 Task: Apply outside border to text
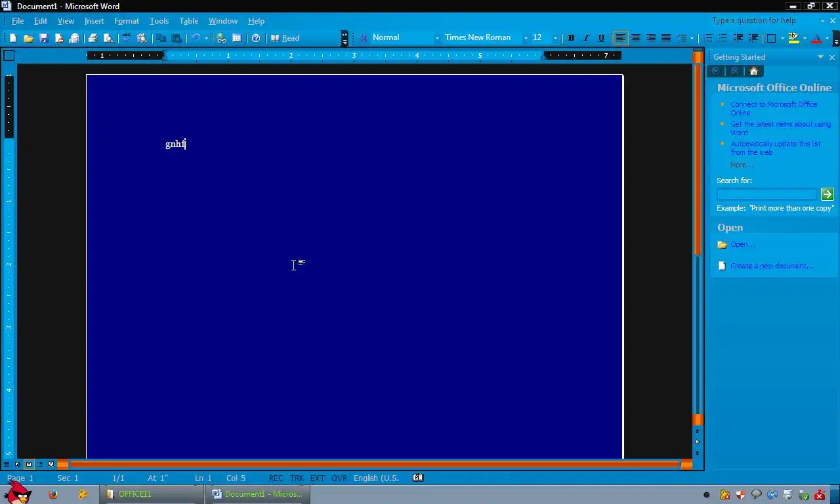point(772,38)
